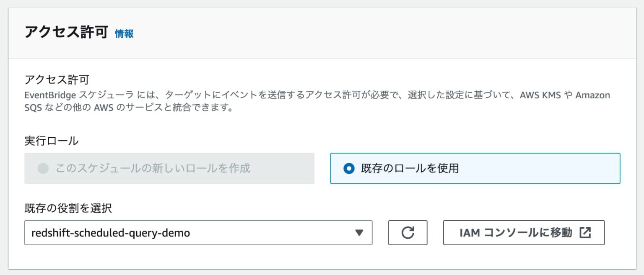
Task: Click the disabled 新しいロールを作成 radio button
Action: [43, 169]
